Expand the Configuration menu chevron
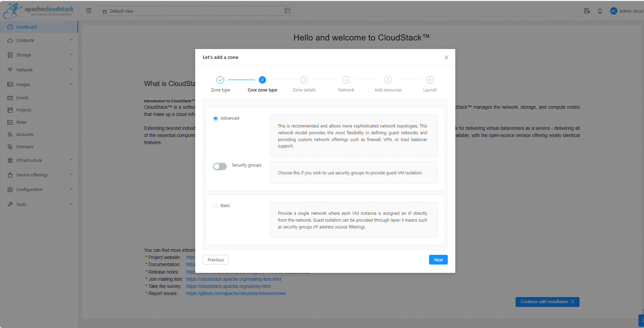This screenshot has height=328, width=644. (x=71, y=189)
